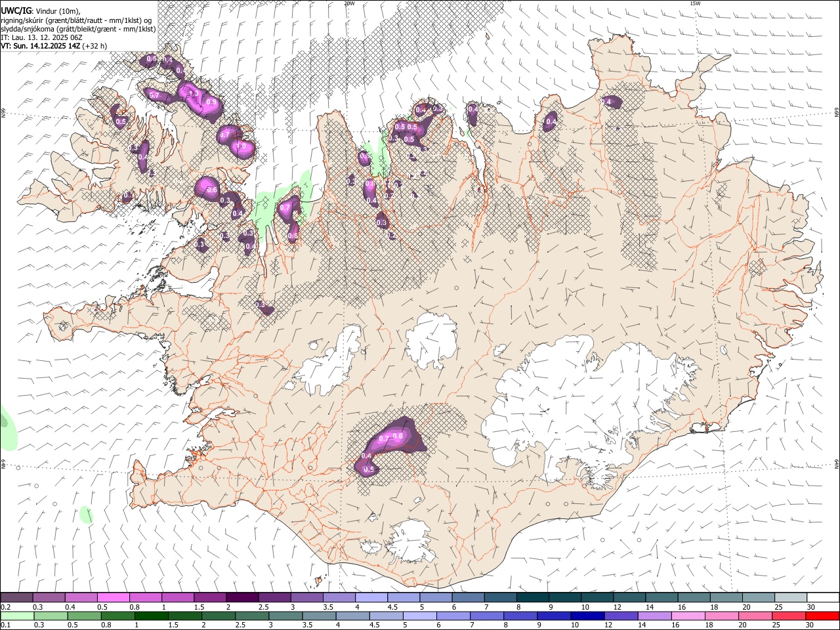The width and height of the screenshot is (840, 630).
Task: Click the '0.1' label of the green scale
Action: [5, 625]
